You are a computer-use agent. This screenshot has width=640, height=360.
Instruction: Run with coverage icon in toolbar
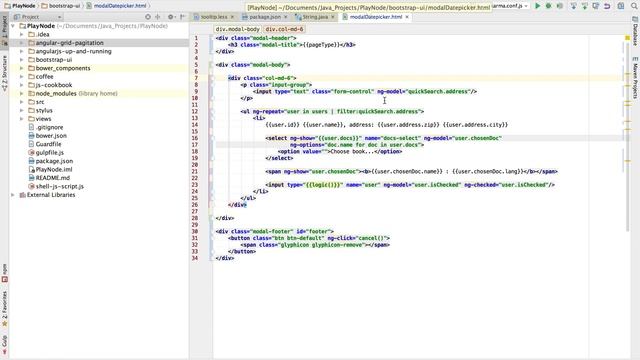tap(560, 6)
